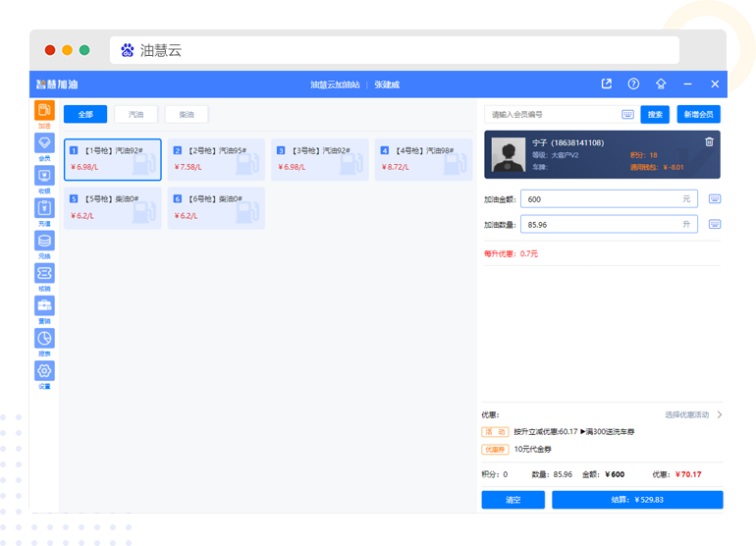Select gun 1 汽油92# card
The image size is (756, 546).
point(113,160)
